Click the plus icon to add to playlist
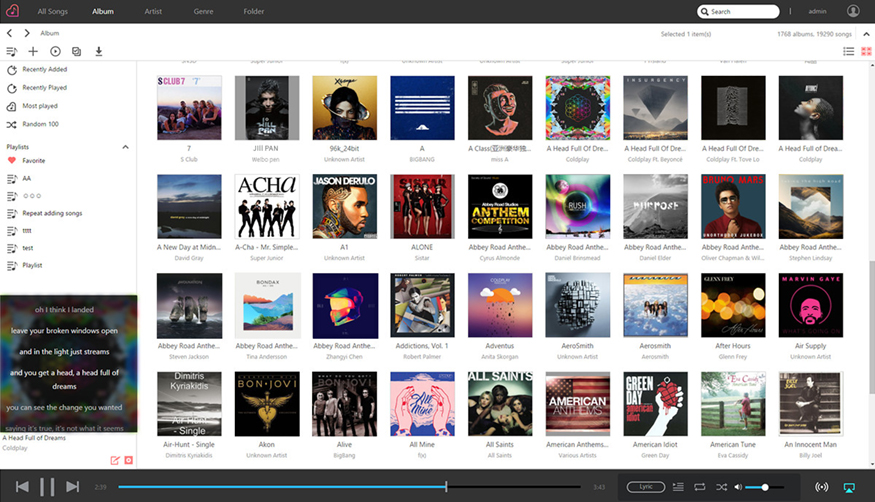Image resolution: width=875 pixels, height=502 pixels. coord(33,51)
